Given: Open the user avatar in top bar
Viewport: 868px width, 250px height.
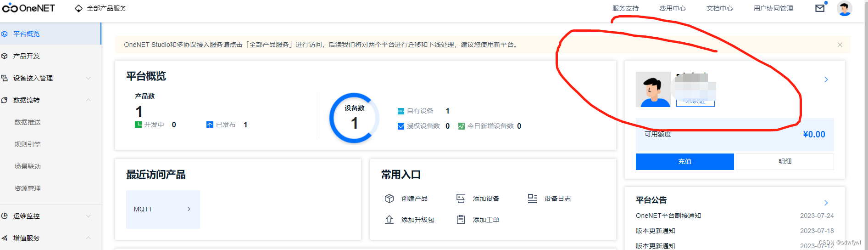Looking at the screenshot, I should [x=844, y=8].
